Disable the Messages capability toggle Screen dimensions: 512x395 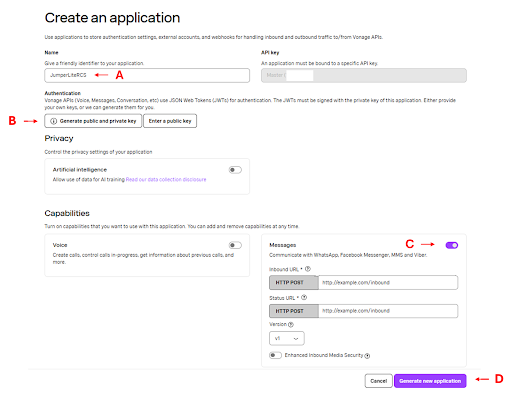[x=452, y=245]
